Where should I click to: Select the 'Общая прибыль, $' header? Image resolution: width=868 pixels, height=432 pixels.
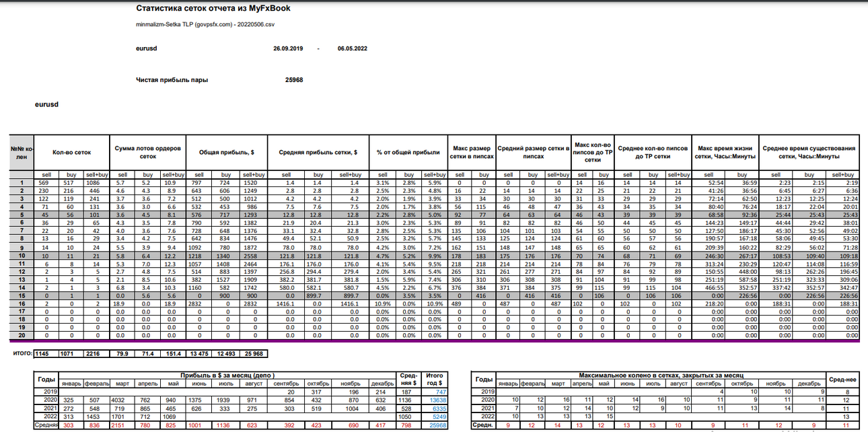pos(225,152)
